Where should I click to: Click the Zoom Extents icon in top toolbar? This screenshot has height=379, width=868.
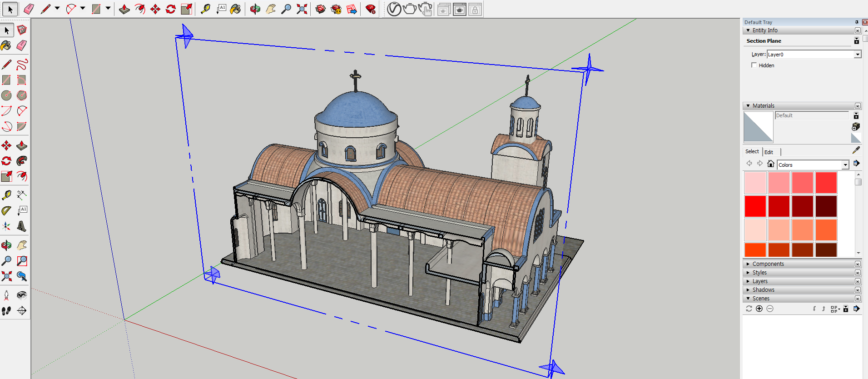click(x=302, y=9)
